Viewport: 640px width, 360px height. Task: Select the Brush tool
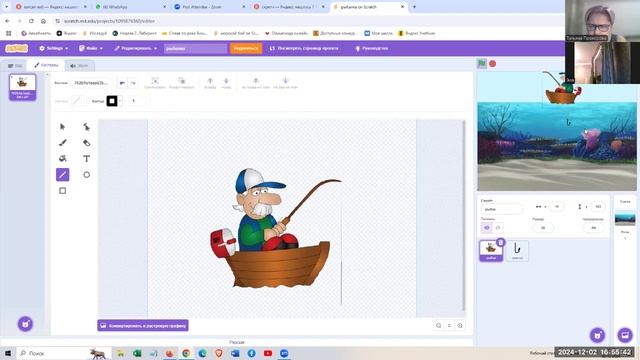[x=62, y=143]
